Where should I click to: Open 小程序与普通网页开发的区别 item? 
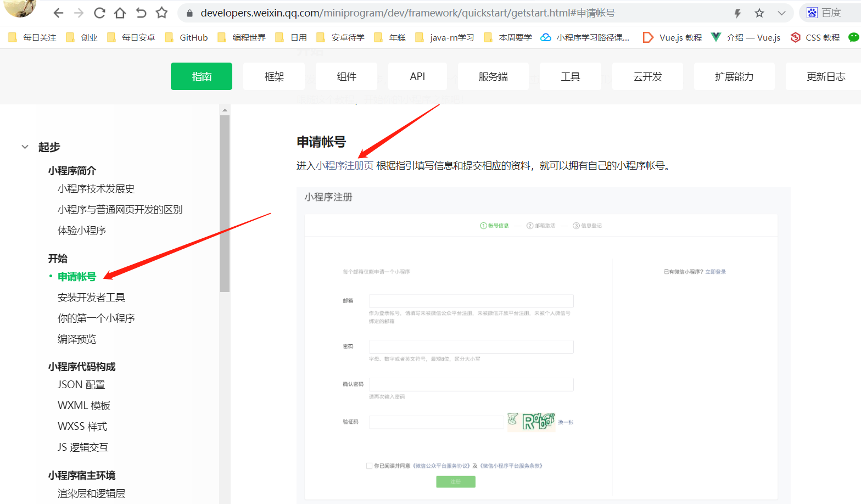120,210
